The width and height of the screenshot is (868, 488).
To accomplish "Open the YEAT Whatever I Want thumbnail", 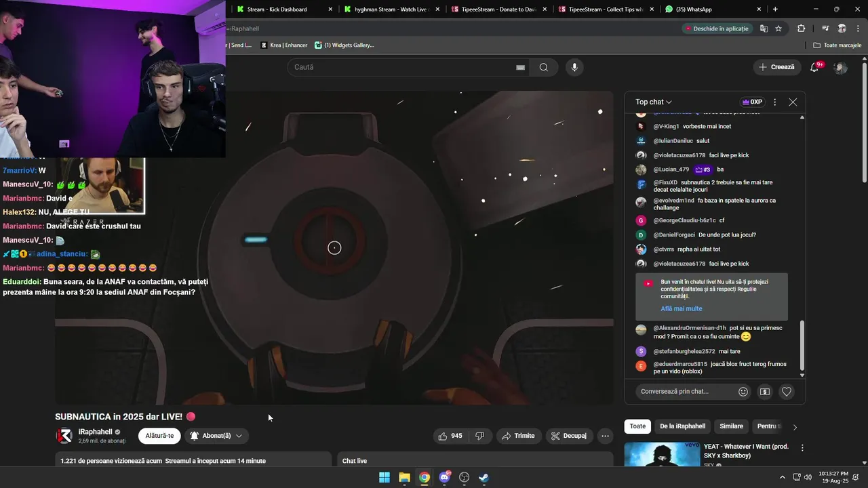I will 662,454.
